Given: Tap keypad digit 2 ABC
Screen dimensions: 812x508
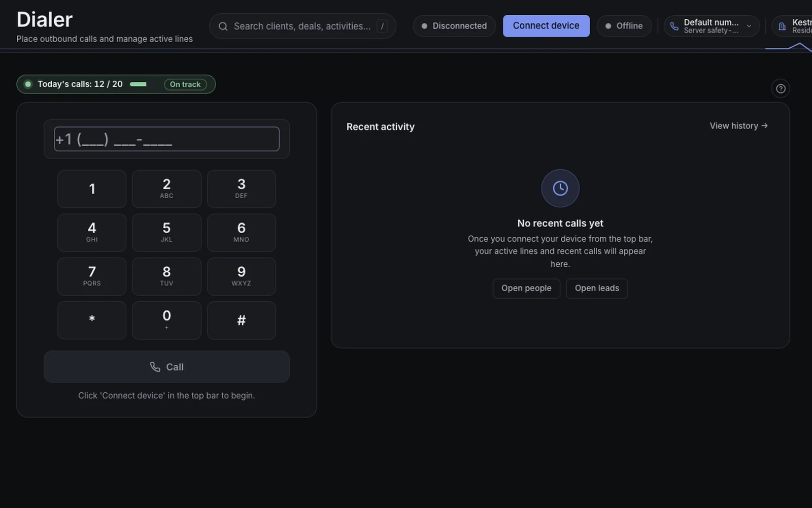Looking at the screenshot, I should (166, 189).
